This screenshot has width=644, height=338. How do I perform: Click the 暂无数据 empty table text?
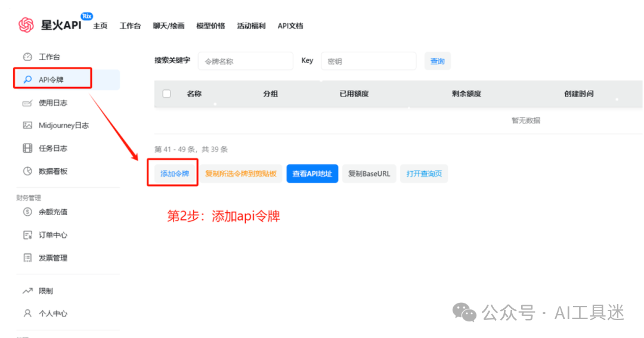(526, 120)
